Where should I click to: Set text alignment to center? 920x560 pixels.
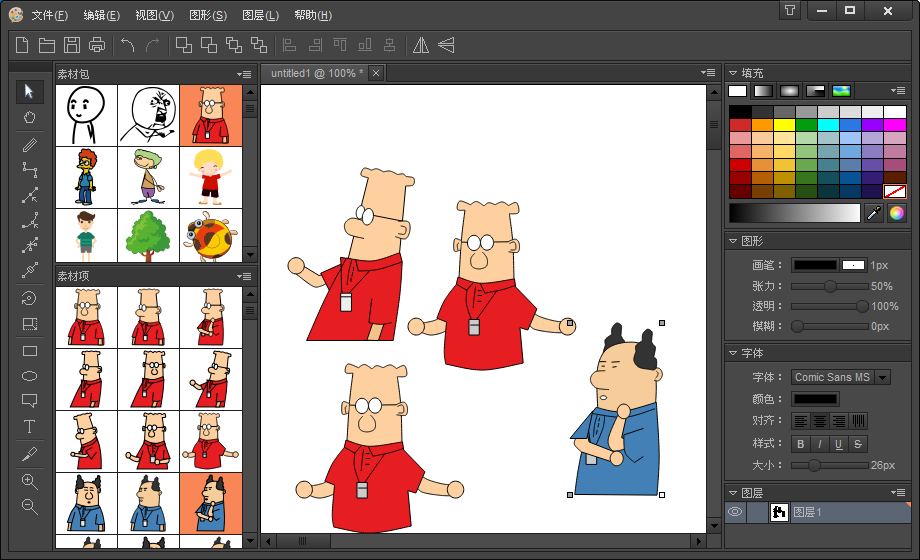click(820, 421)
